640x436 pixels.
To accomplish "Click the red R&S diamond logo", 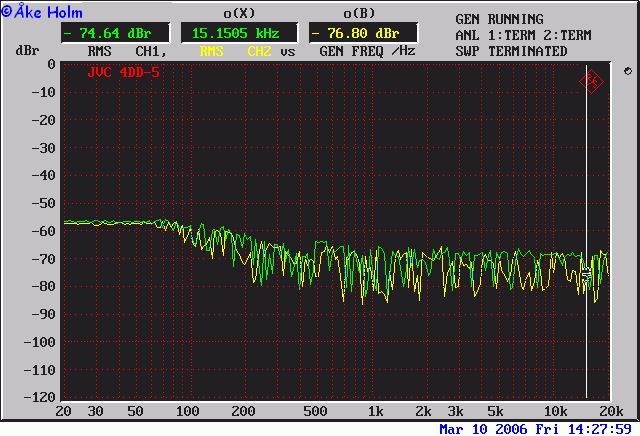I will click(591, 81).
